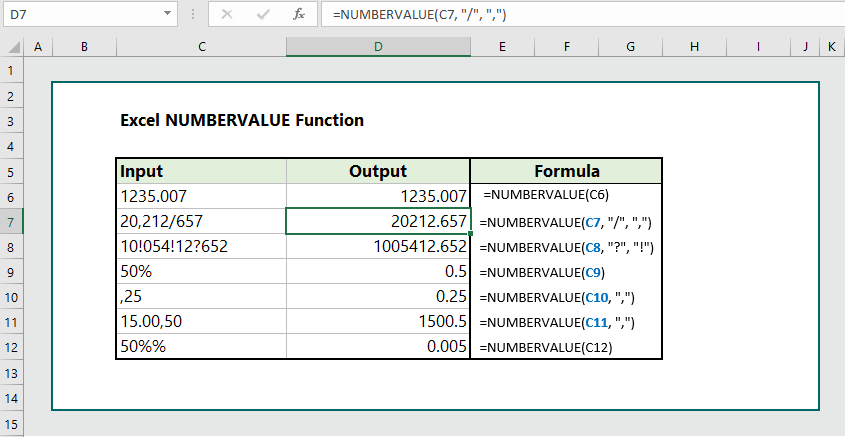Select row 11 header
Image resolution: width=845 pixels, height=437 pixels.
[12, 322]
